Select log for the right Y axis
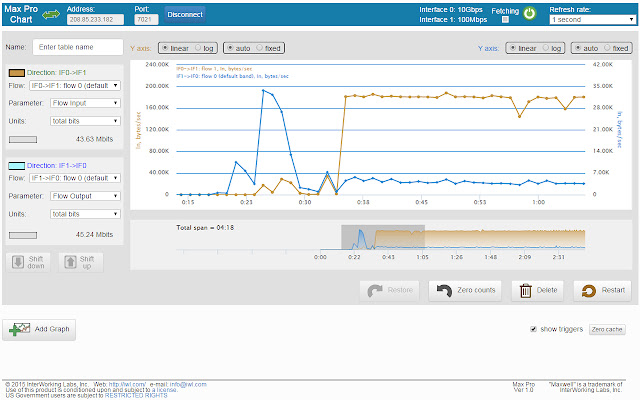The height and width of the screenshot is (400, 640). coord(546,48)
